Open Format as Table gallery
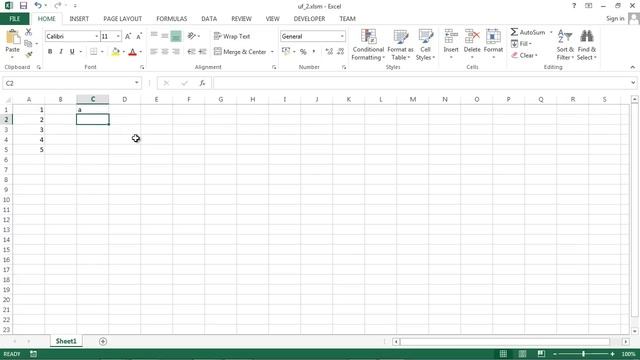Image resolution: width=640 pixels, height=360 pixels. pyautogui.click(x=400, y=45)
